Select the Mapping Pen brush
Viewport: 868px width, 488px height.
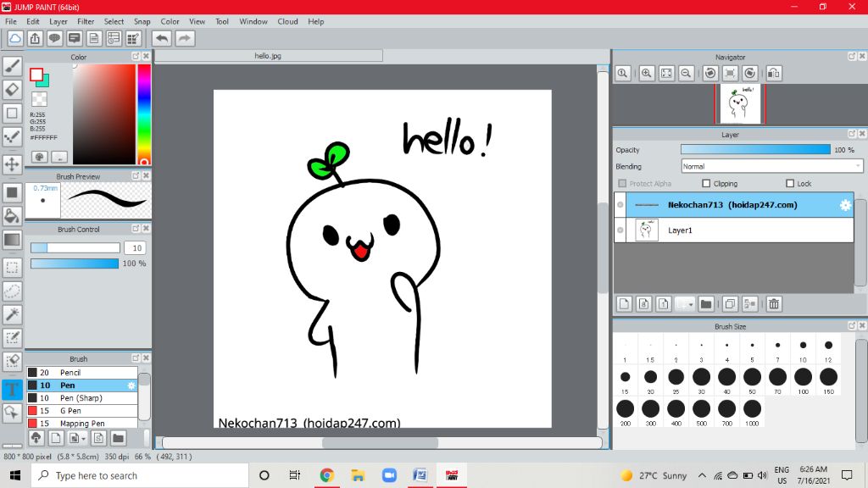82,424
